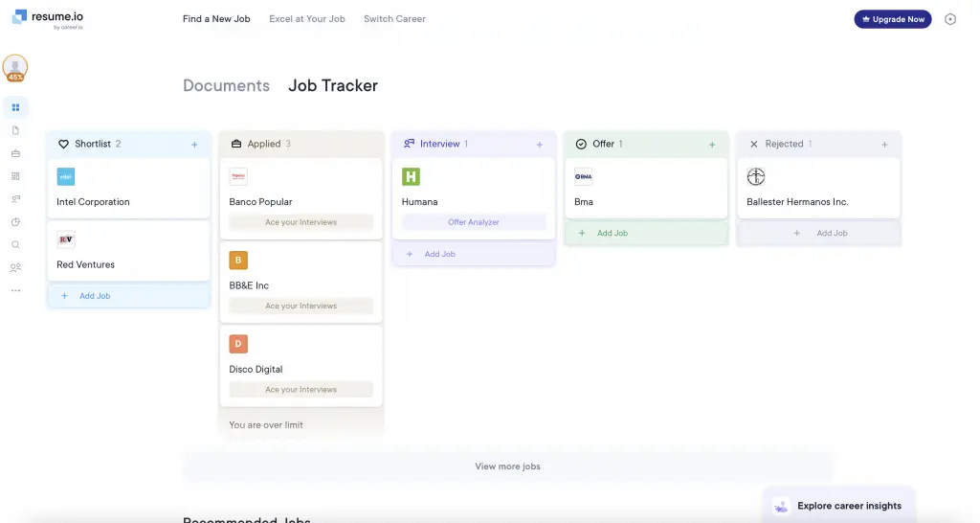Click the settings icon beside Upgrade Now
The width and height of the screenshot is (980, 523).
(950, 19)
